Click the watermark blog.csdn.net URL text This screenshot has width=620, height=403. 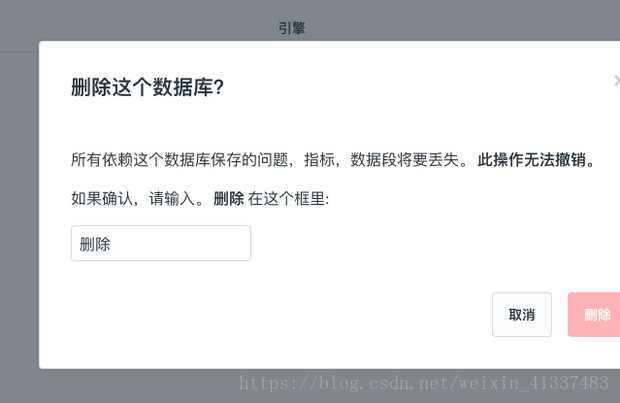(423, 383)
